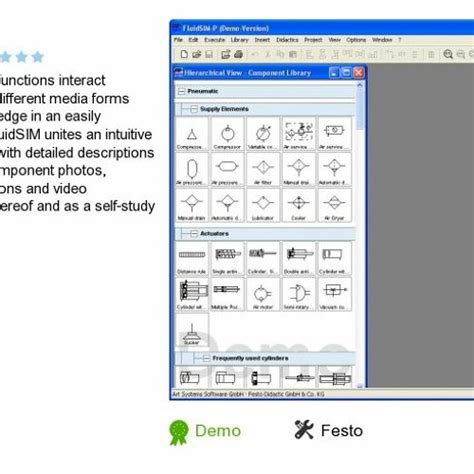Select the Sucker component

(192, 330)
